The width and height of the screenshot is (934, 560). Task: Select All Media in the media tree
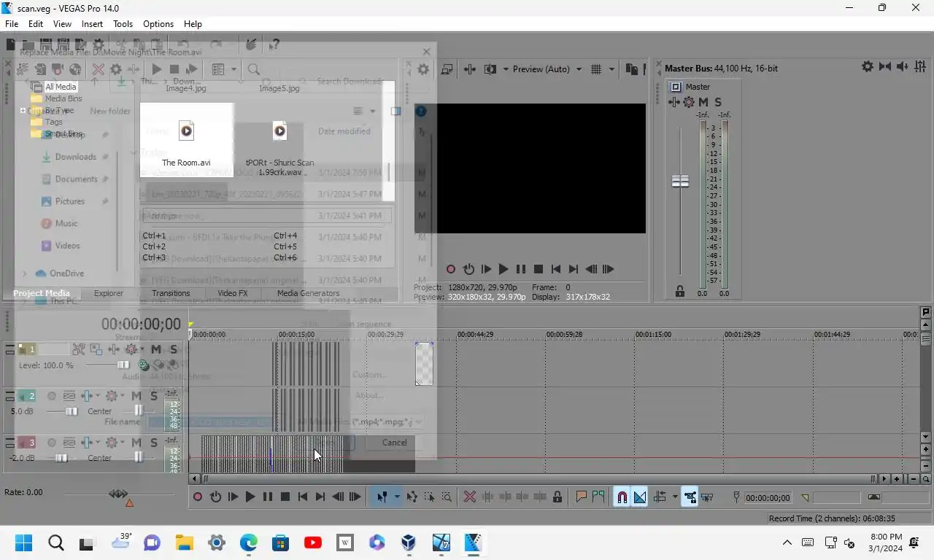click(61, 87)
